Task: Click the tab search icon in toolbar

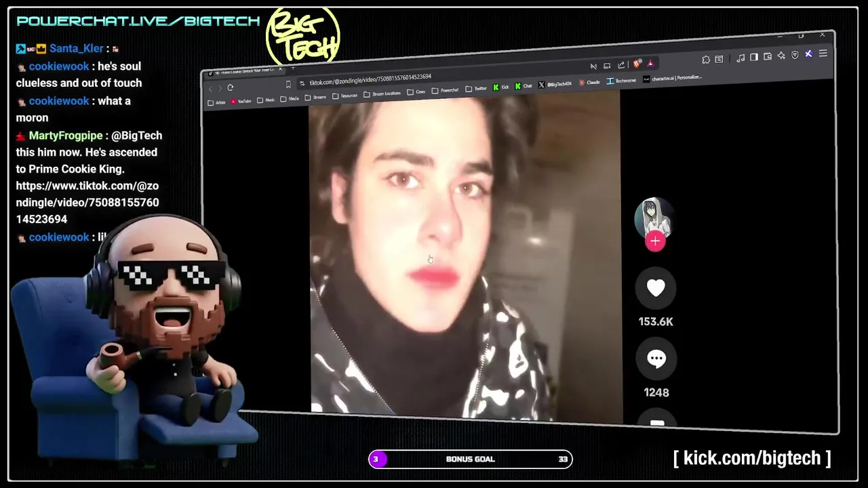Action: click(x=719, y=59)
